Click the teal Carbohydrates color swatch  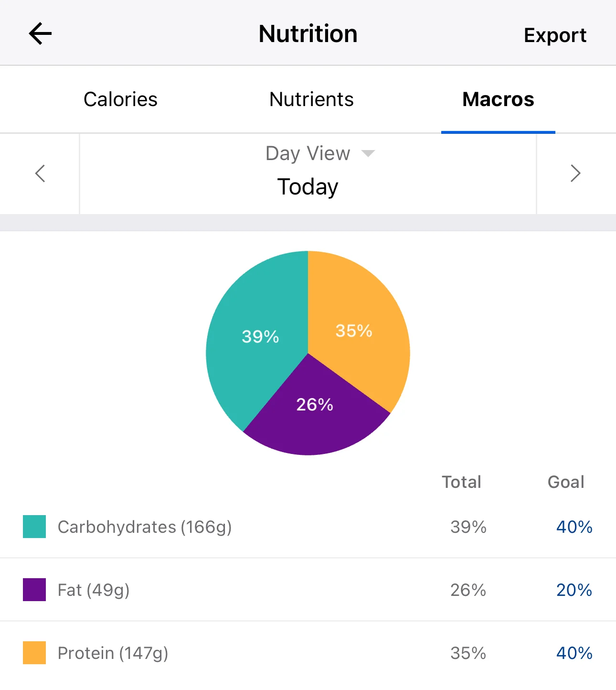[x=34, y=527]
